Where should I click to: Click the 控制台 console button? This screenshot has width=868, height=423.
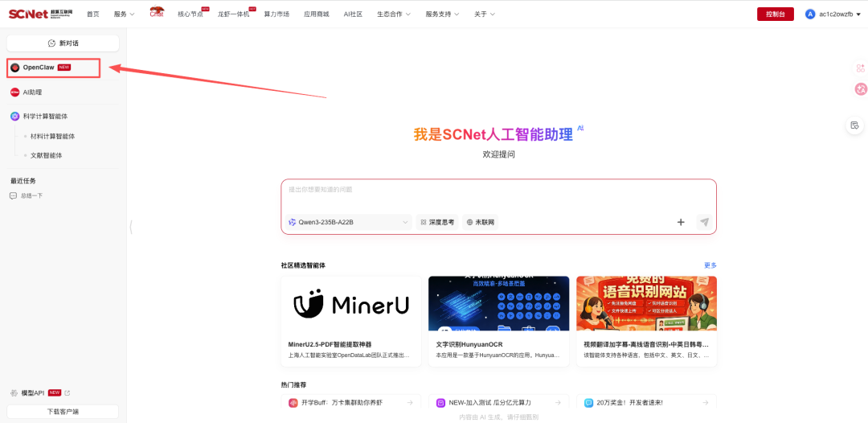[x=776, y=14]
